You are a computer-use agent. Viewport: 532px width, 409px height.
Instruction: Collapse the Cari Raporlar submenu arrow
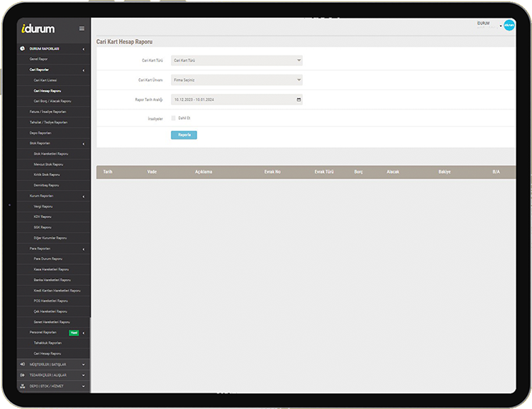84,70
